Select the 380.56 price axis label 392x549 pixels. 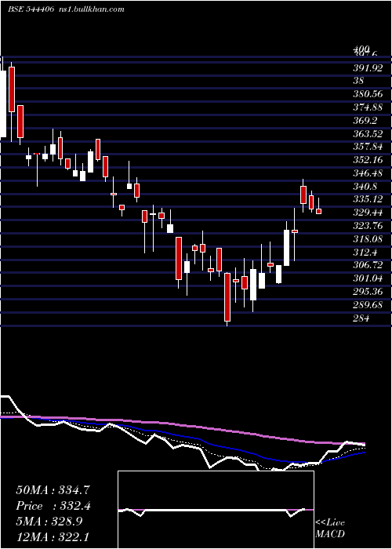[x=368, y=94]
